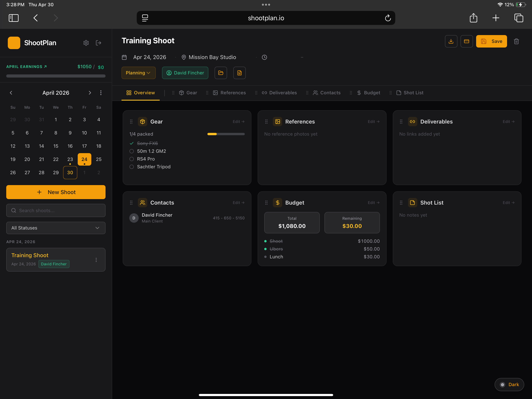Click the Shot List card note icon
This screenshot has width=532, height=399.
click(412, 203)
